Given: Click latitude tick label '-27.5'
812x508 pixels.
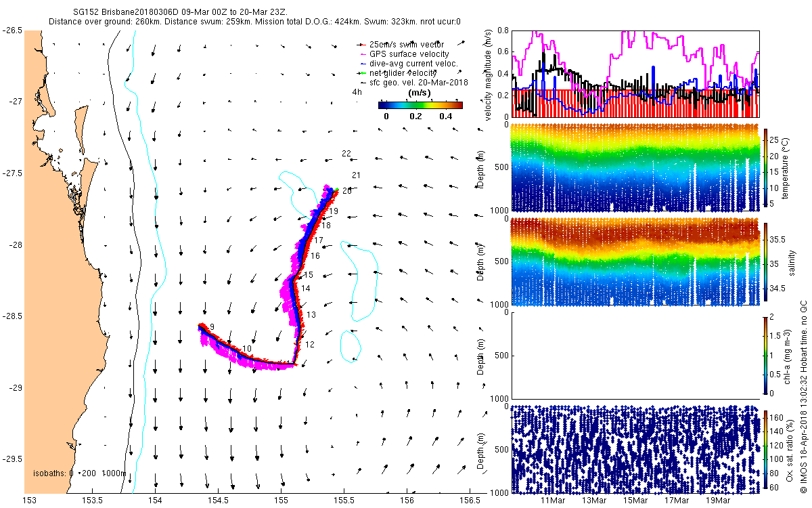Looking at the screenshot, I should pos(12,173).
